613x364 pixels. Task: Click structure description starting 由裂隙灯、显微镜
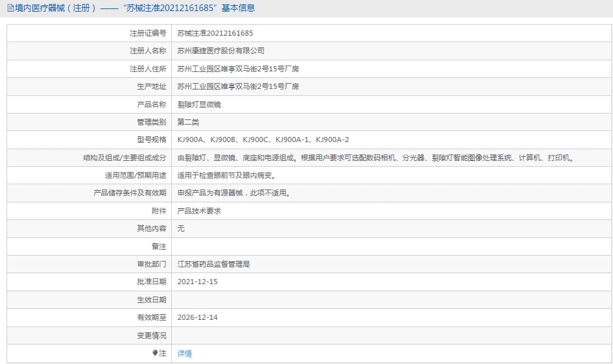pyautogui.click(x=376, y=158)
